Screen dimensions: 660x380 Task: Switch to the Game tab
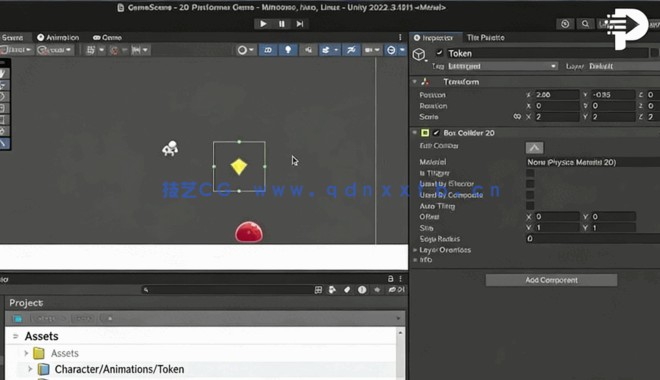107,37
